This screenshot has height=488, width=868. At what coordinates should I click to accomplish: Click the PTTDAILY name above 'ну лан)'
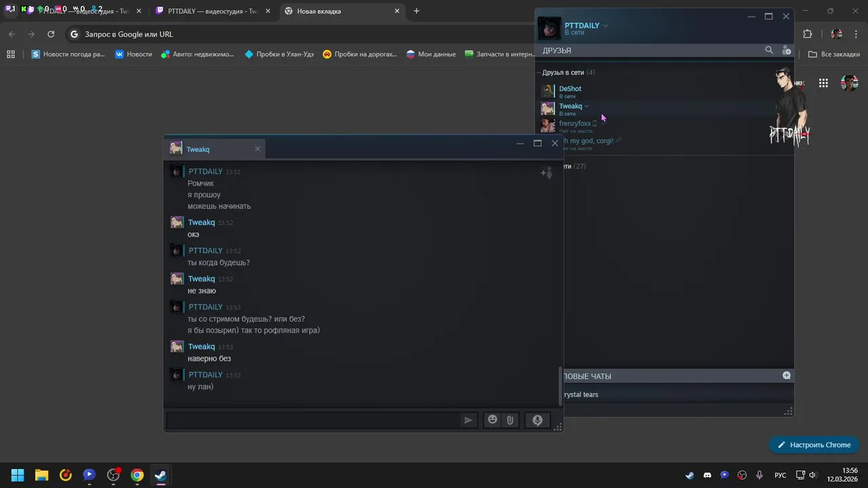[205, 375]
